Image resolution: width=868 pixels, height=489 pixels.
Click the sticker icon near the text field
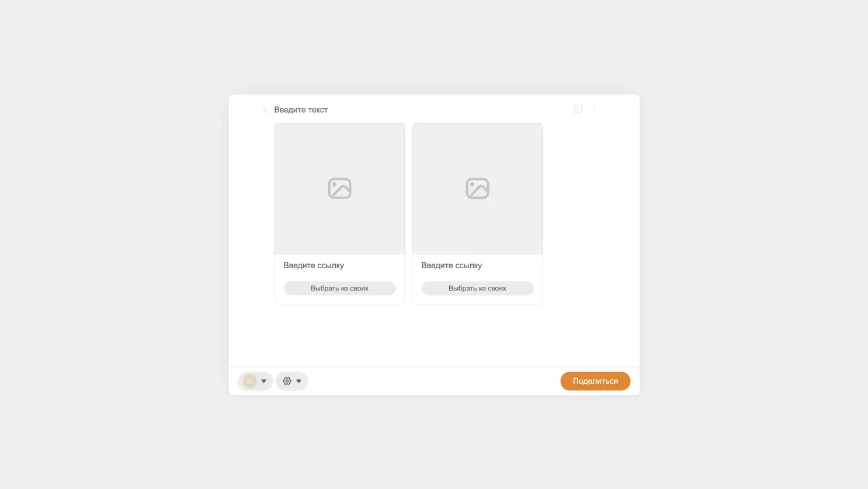[x=578, y=109]
